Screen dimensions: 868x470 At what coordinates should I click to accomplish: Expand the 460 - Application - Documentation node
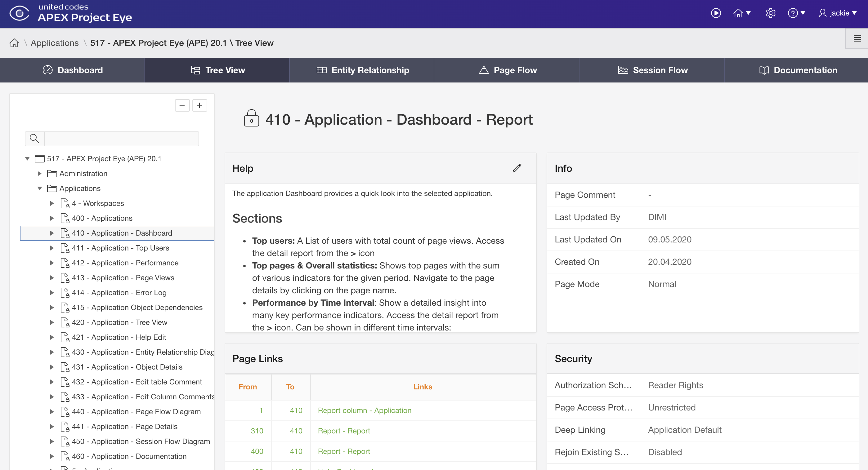[52, 456]
